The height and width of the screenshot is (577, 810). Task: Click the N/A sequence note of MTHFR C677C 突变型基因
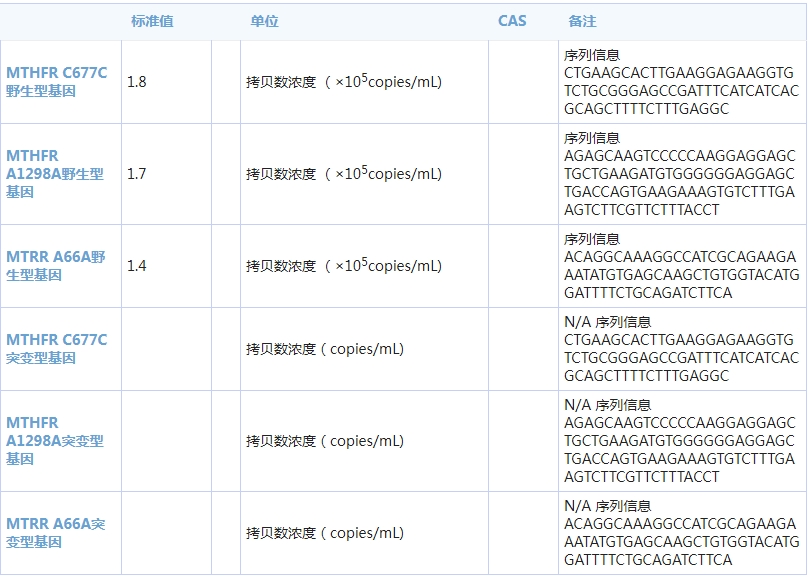[x=681, y=349]
